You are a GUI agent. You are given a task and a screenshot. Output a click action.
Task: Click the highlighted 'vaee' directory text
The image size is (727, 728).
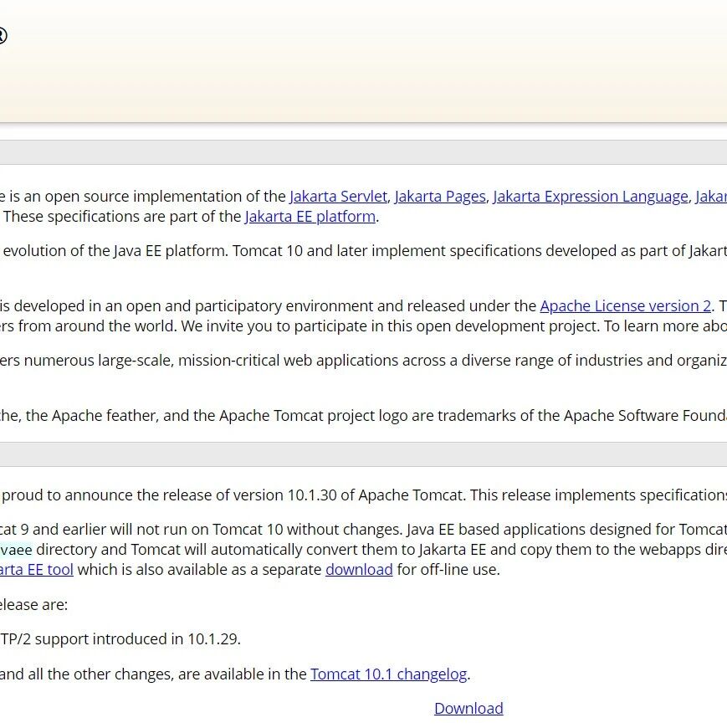[16, 549]
